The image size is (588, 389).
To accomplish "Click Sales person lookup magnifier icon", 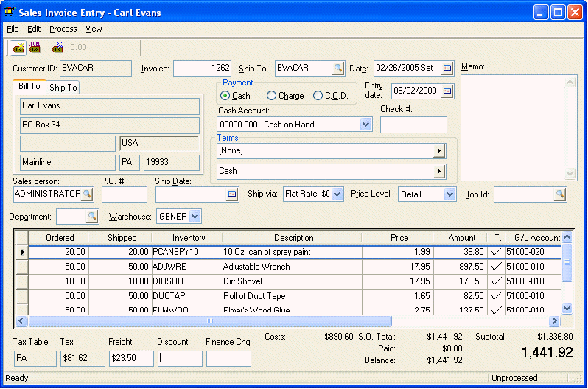I will [87, 194].
